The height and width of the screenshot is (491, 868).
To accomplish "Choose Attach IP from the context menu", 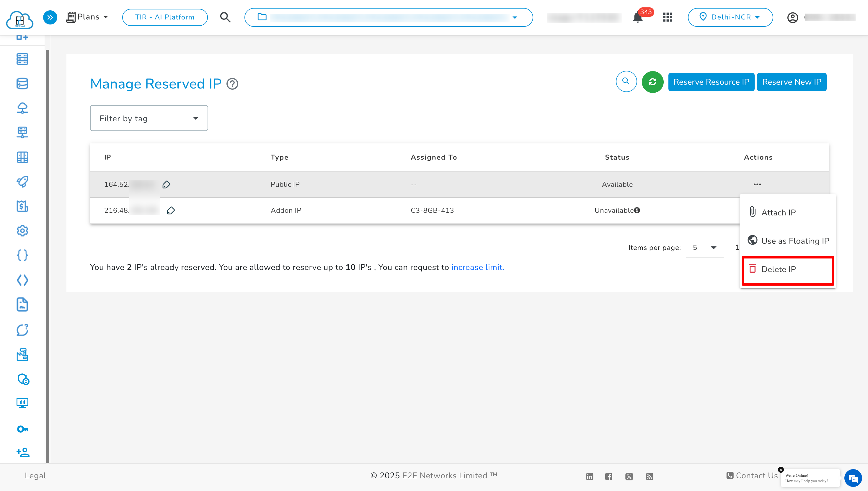I will (x=778, y=212).
